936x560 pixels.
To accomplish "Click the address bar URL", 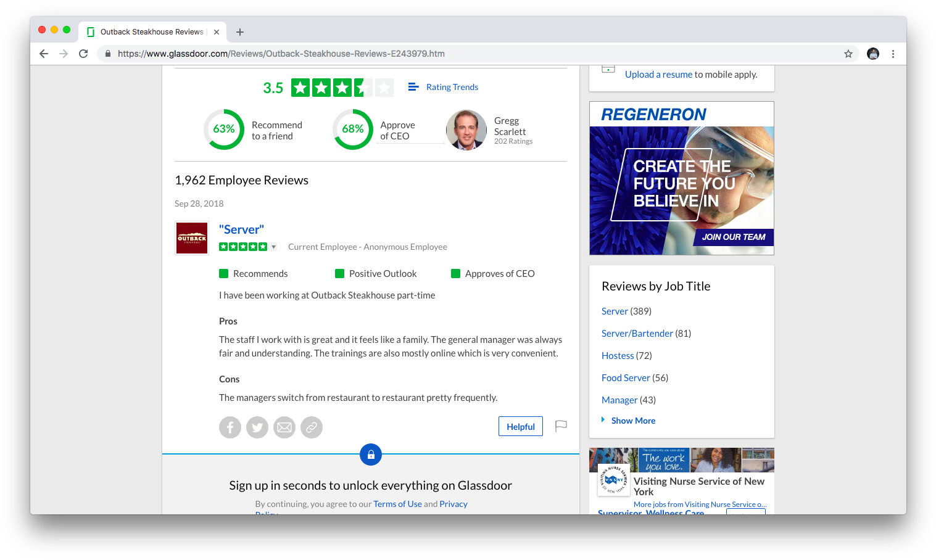I will pos(281,54).
